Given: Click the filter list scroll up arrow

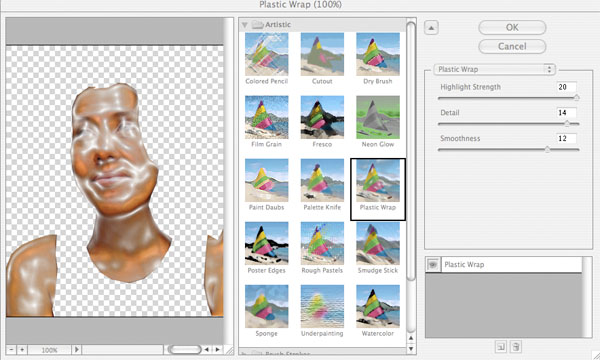Looking at the screenshot, I should [x=411, y=338].
